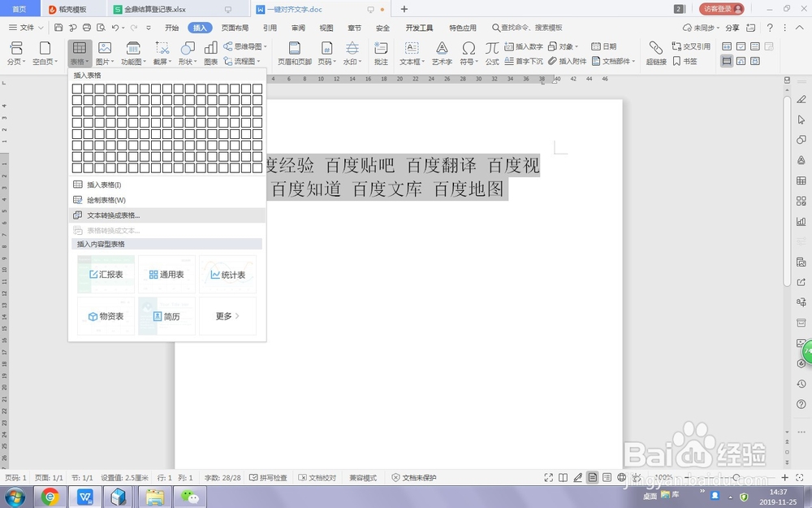Click the 图表 chart icon
The image size is (812, 508).
211,48
